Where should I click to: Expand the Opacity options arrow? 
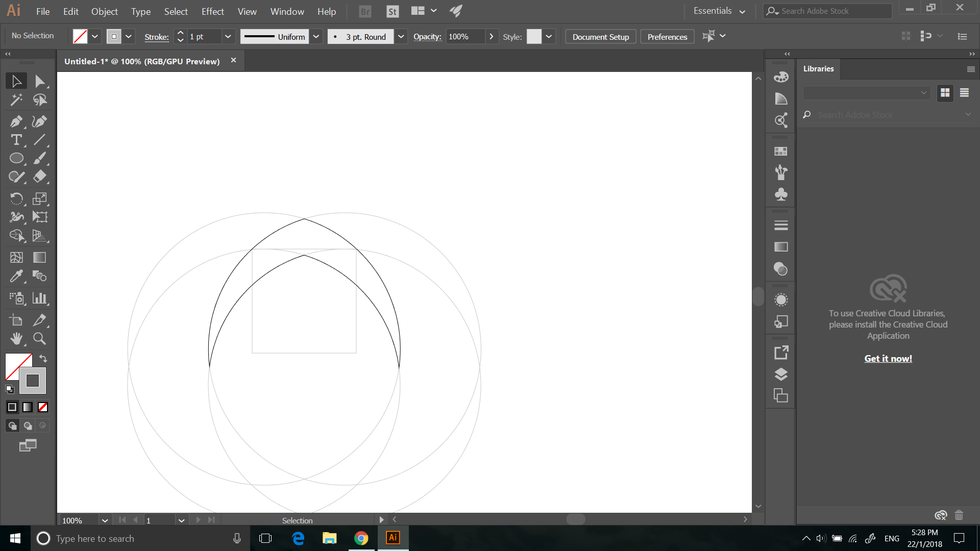pyautogui.click(x=491, y=36)
